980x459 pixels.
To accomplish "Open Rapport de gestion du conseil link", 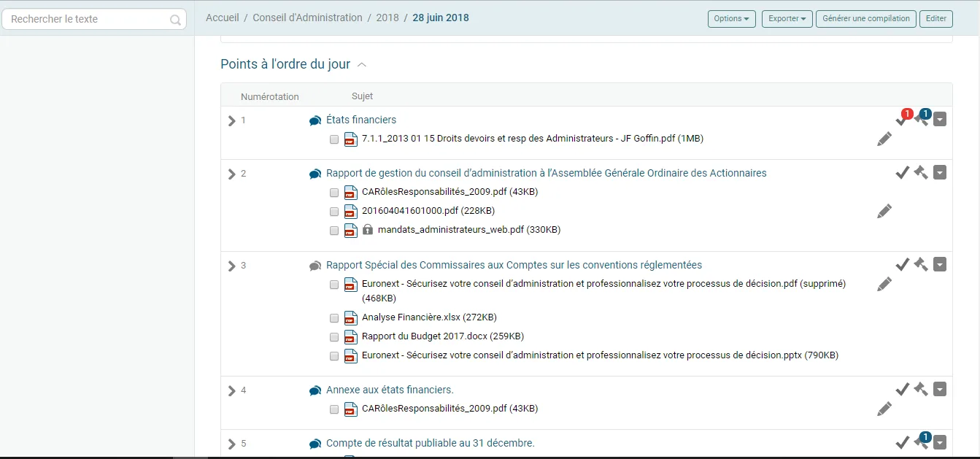I will tap(547, 173).
